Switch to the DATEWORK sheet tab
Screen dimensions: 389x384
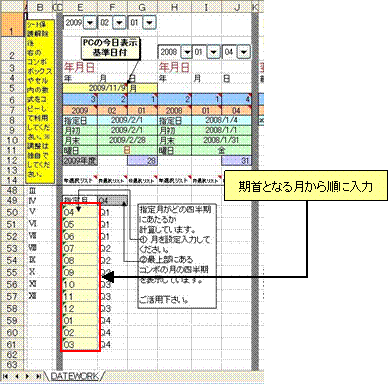[75, 376]
